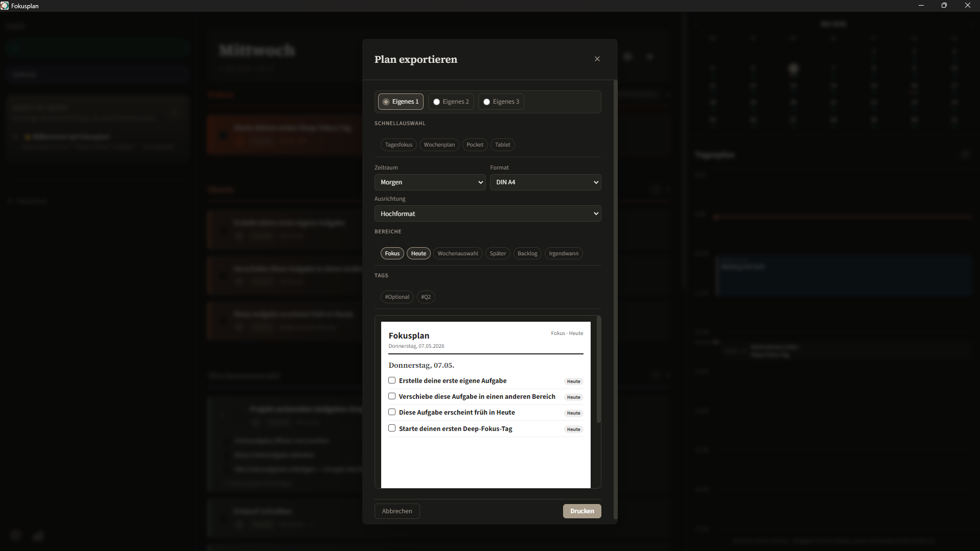980x551 pixels.
Task: Toggle the Irgendwann area chip
Action: click(x=564, y=253)
